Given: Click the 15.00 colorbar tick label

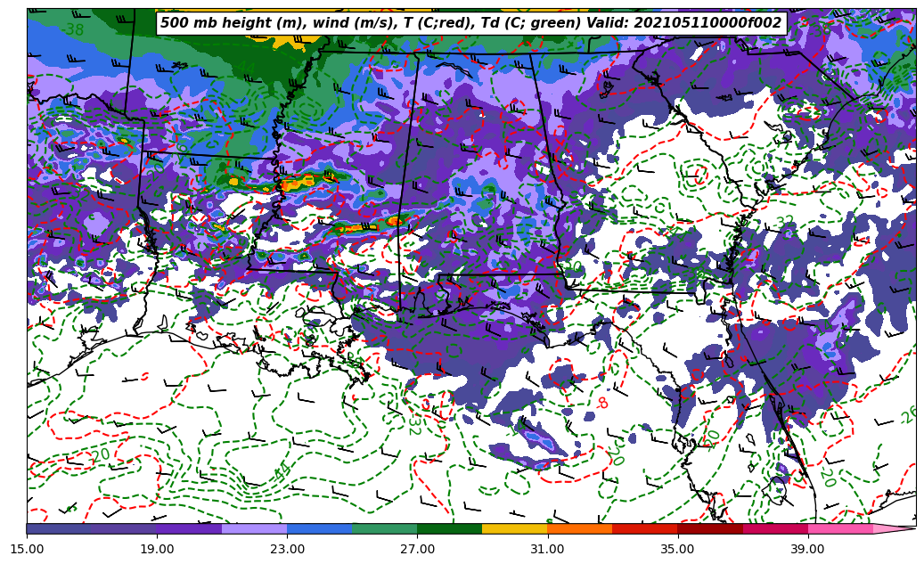Looking at the screenshot, I should [x=27, y=550].
